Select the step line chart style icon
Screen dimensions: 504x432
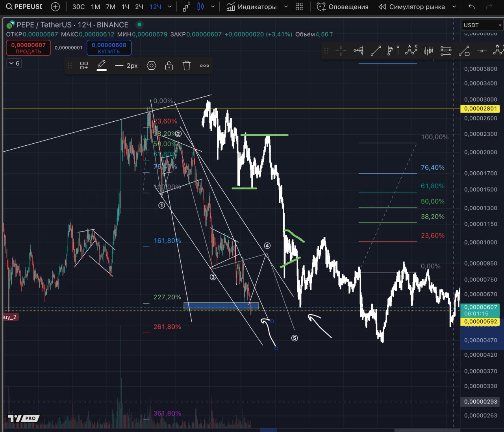coord(187,7)
